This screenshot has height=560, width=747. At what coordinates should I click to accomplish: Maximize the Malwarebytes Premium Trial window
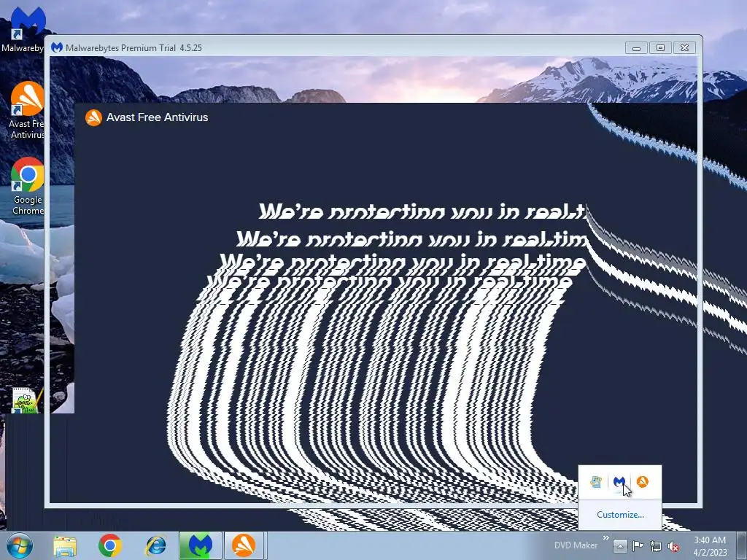pyautogui.click(x=660, y=48)
